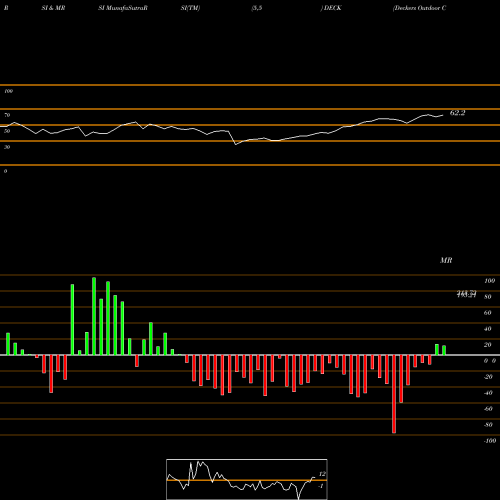Click the 70 label on RSI scale
The height and width of the screenshot is (500, 500).
pos(7,115)
